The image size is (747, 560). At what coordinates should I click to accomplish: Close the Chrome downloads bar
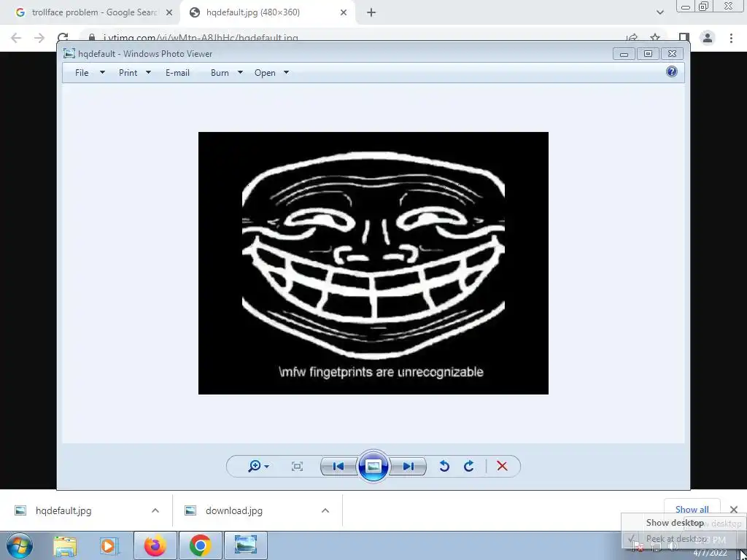coord(734,510)
